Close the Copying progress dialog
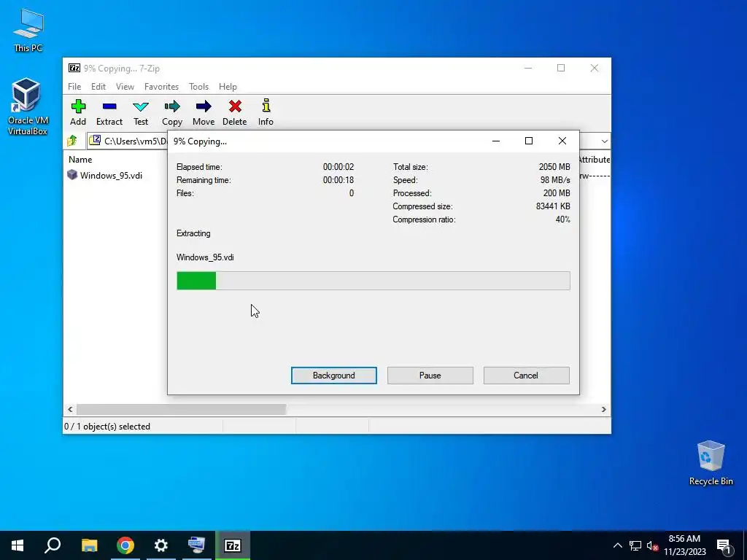747x560 pixels. 562,141
